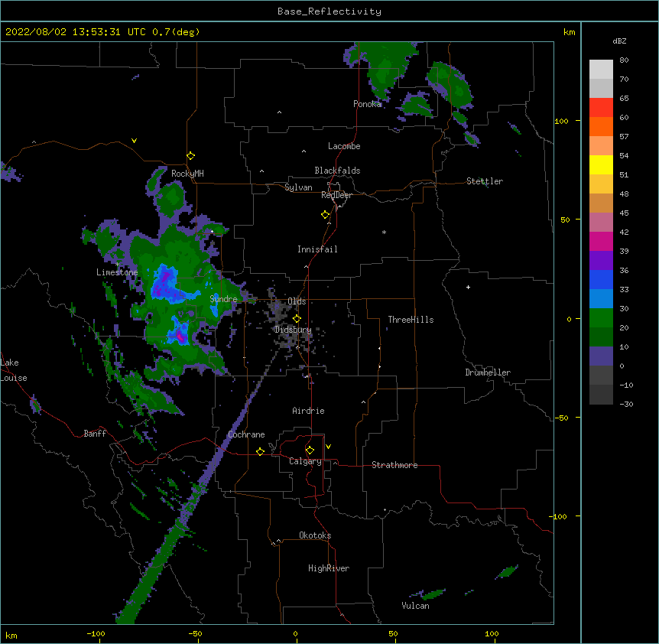Click the Lacombe town label
Viewport: 659px width, 644px height.
(344, 146)
